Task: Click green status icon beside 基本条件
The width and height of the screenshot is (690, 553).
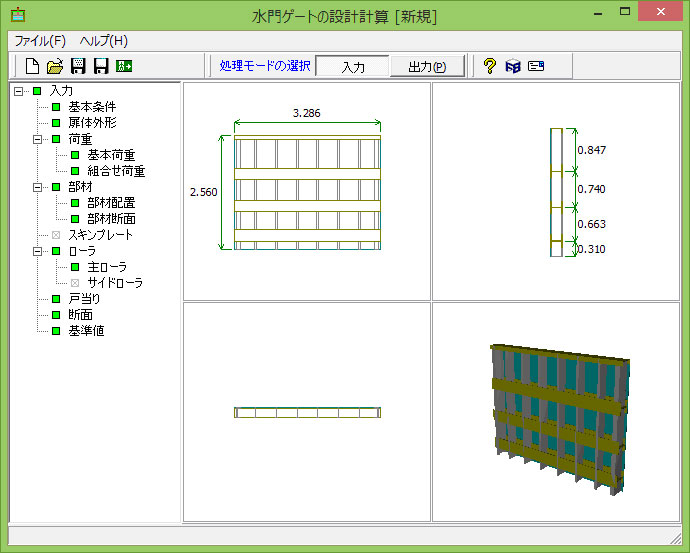Action: tap(56, 107)
